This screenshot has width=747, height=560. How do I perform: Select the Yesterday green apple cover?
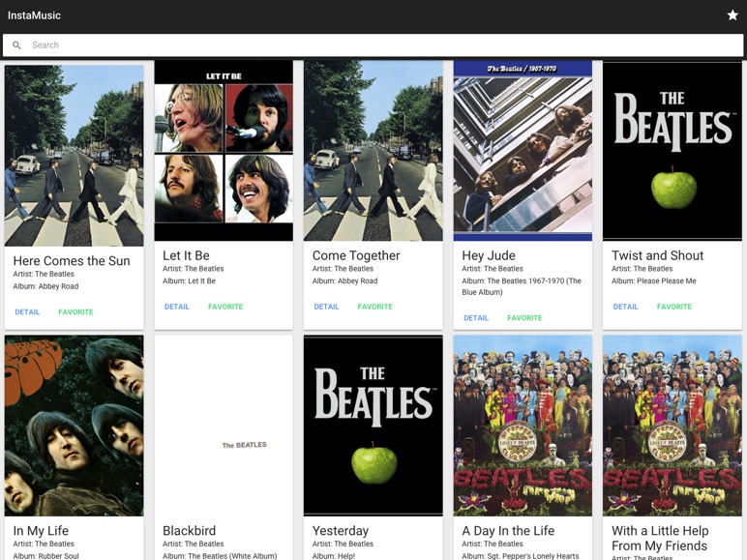[x=373, y=426]
